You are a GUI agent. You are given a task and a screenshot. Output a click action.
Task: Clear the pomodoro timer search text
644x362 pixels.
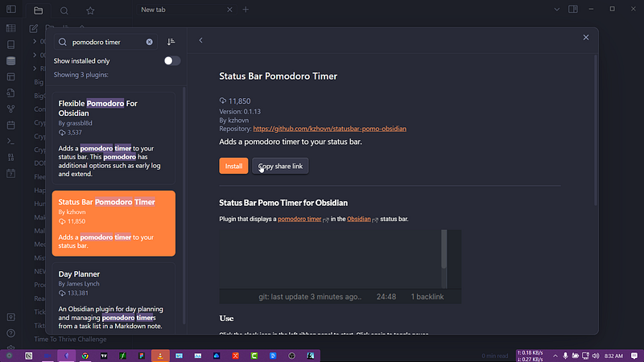pyautogui.click(x=150, y=42)
